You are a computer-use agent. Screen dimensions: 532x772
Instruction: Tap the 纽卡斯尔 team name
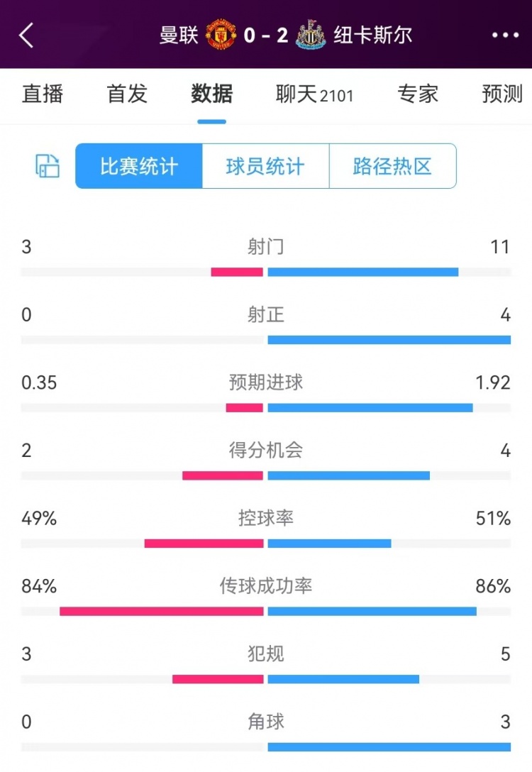pos(372,35)
